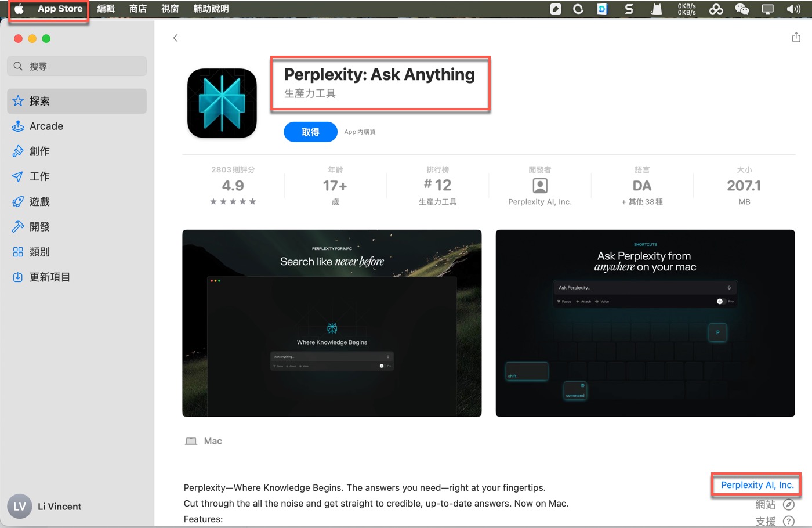Click the share icon at top right
This screenshot has height=528, width=812.
point(796,37)
